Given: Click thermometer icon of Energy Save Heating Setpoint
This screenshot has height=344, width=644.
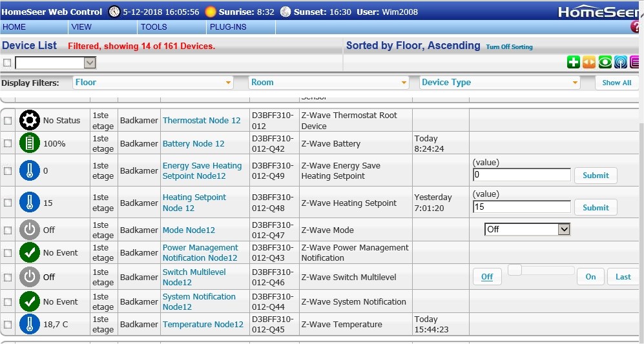Looking at the screenshot, I should (x=30, y=170).
